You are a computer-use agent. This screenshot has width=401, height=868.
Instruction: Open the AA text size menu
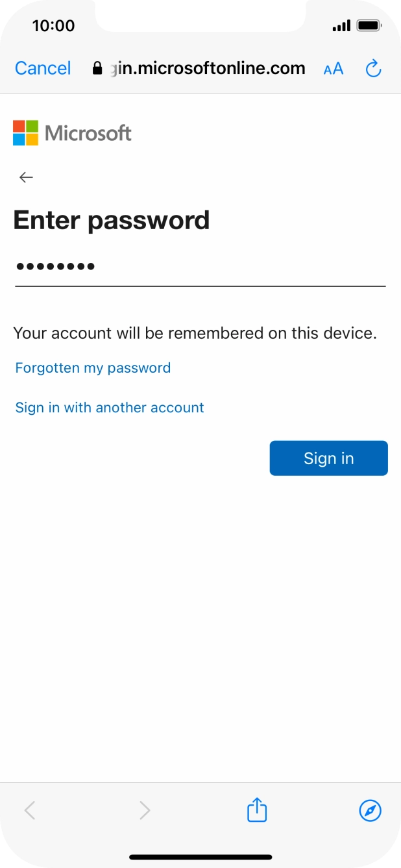(333, 69)
